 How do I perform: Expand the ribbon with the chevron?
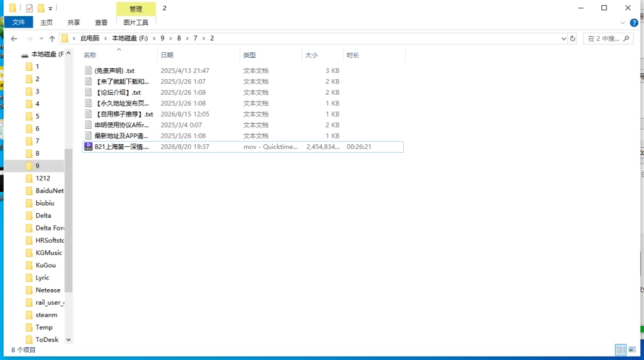tap(623, 23)
